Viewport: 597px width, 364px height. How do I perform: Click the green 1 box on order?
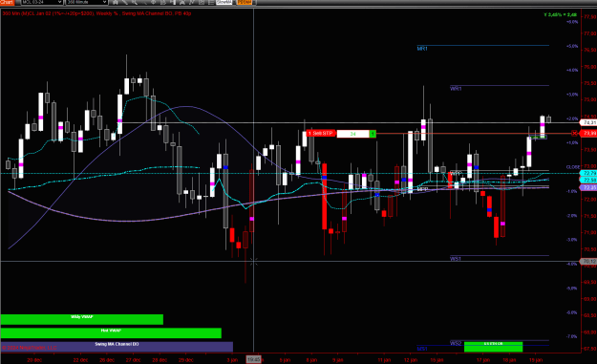tap(373, 134)
